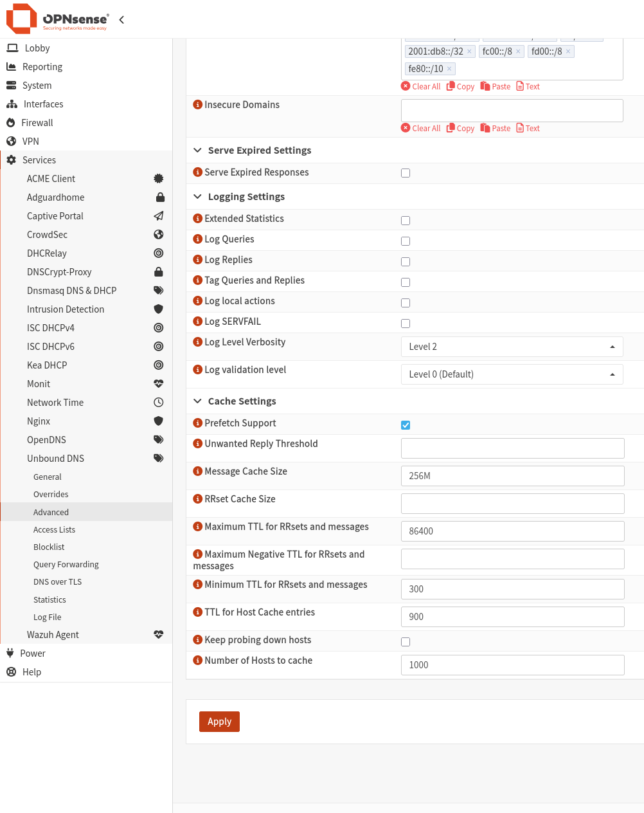Click the ACME Client certificate icon
644x813 pixels.
coord(159,179)
